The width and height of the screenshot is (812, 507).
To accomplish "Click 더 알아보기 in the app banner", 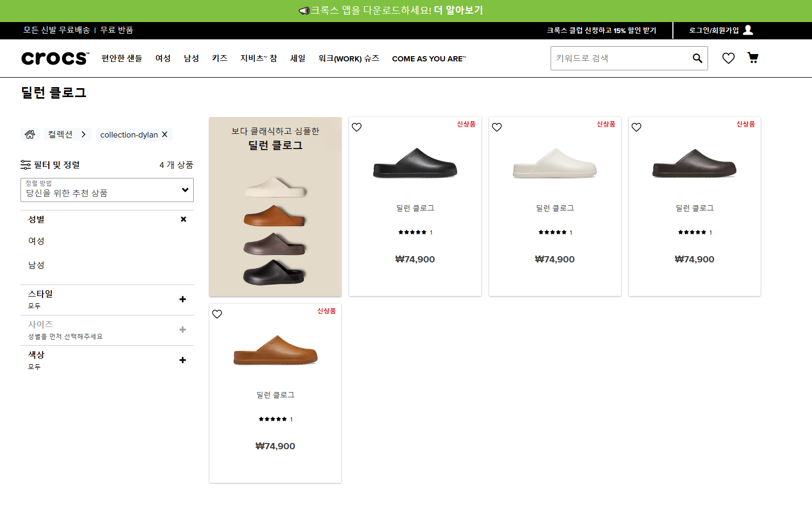I will (458, 10).
